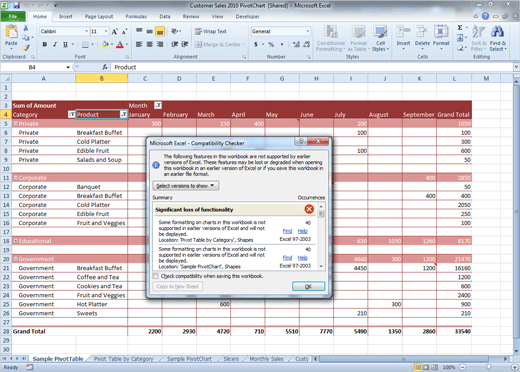Screen dimensions: 520x372
Task: Open Conditional Formatting menu
Action: click(x=330, y=38)
